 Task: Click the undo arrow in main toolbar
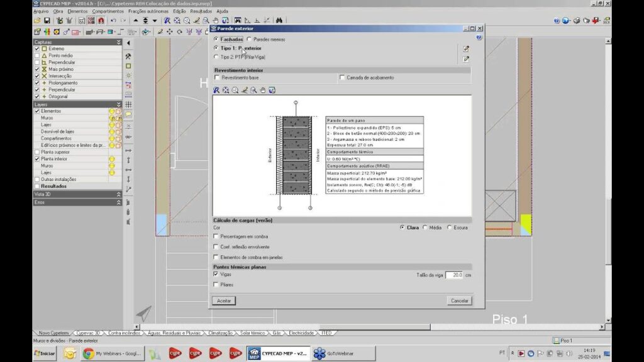point(113,21)
